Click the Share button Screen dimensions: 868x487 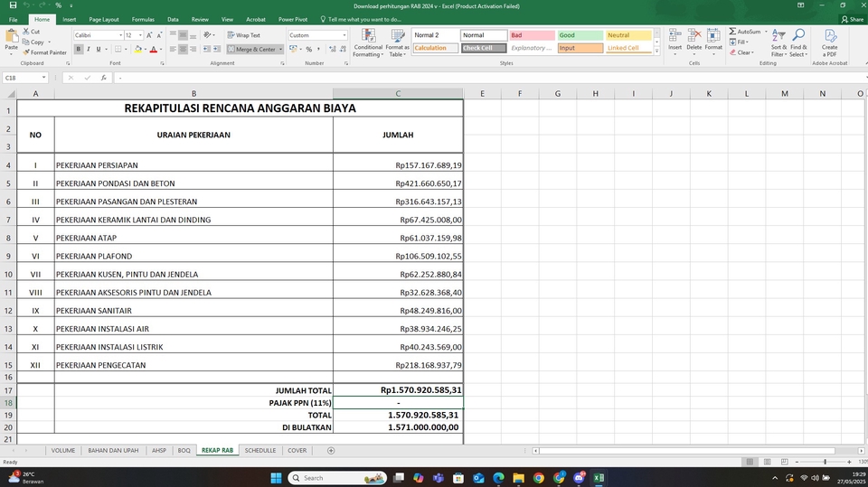pyautogui.click(x=853, y=19)
